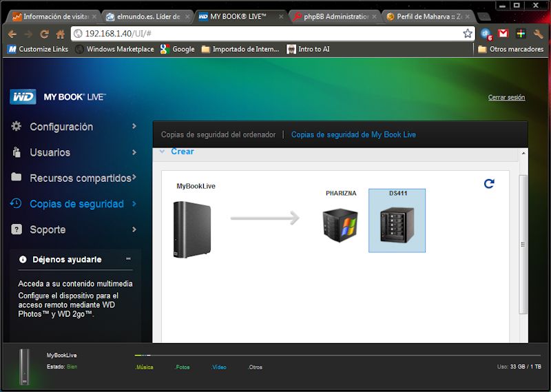
Task: Open the Importado de Intern... bookmark folder
Action: (240, 49)
